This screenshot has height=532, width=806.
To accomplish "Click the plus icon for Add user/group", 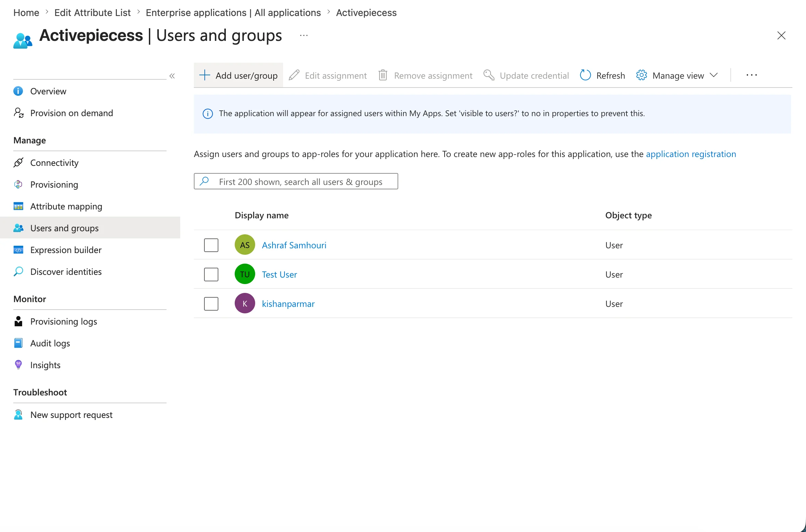I will tap(204, 75).
